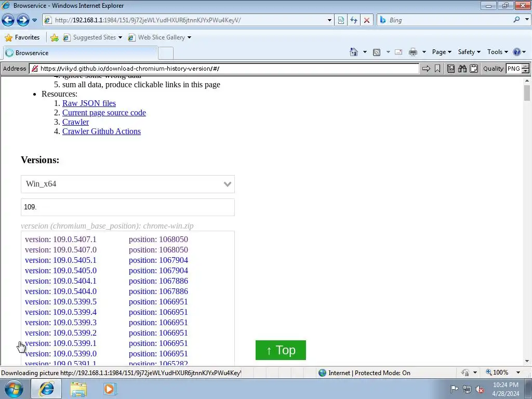The width and height of the screenshot is (532, 399).
Task: Open version 109.0.5399.2 link
Action: [x=61, y=333]
